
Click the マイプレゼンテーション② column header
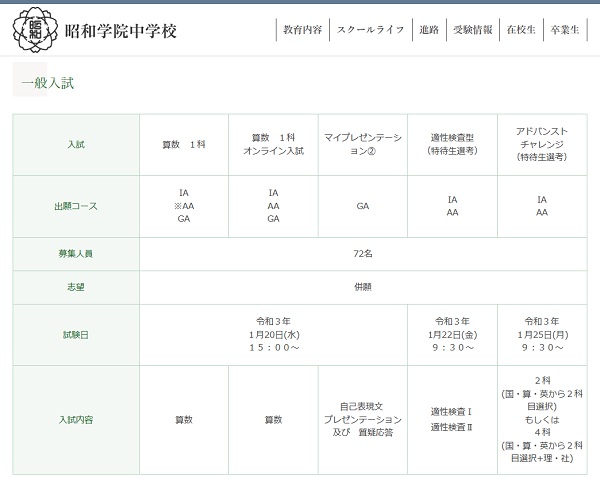point(363,145)
